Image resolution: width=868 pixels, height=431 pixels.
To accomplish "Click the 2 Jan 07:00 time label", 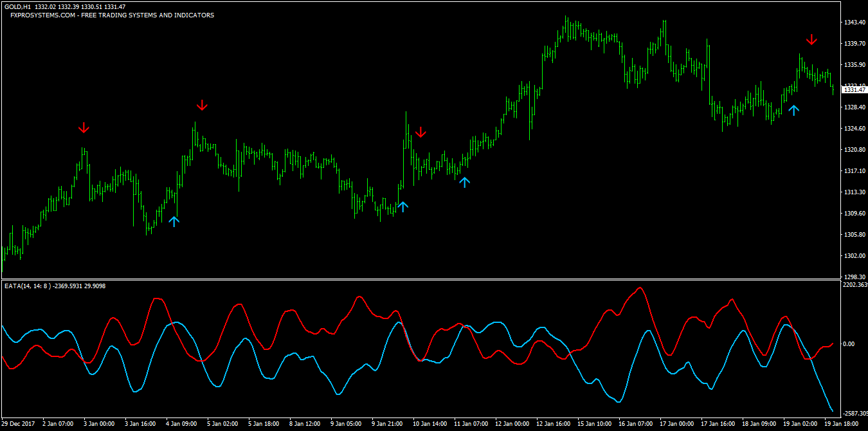I will (x=58, y=424).
